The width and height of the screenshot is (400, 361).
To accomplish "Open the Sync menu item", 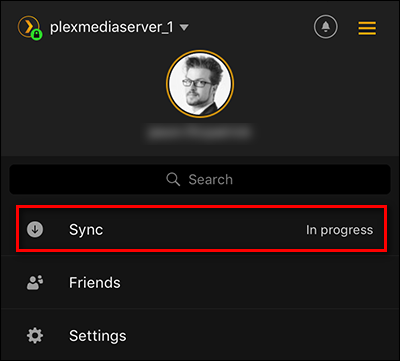I will pos(201,229).
